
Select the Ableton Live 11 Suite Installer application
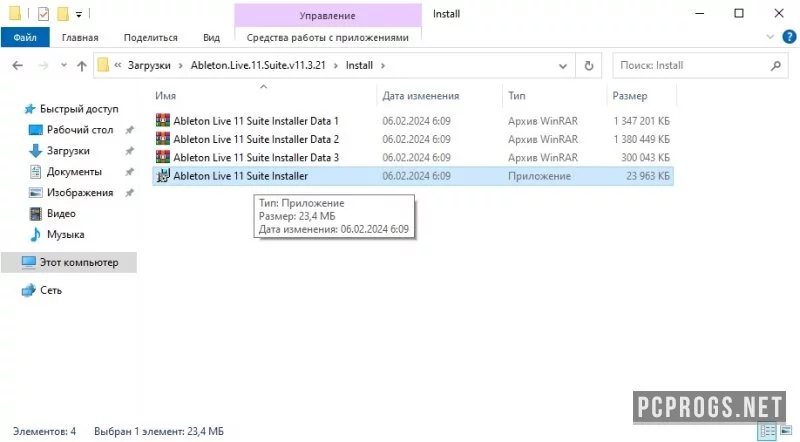[413, 176]
